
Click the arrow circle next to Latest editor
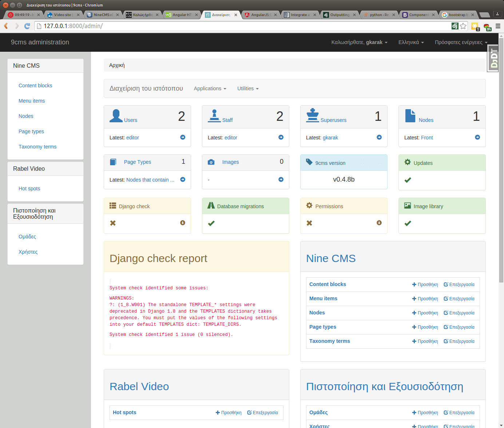coord(182,137)
